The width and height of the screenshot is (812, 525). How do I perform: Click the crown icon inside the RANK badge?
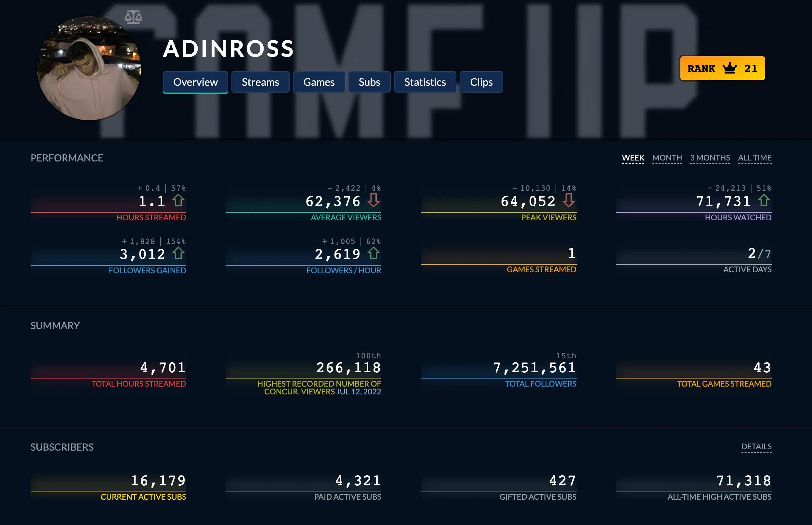(729, 69)
